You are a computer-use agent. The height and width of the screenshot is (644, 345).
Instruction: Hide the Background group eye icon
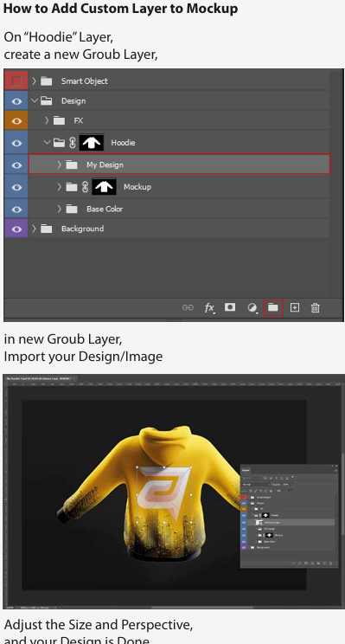[x=16, y=229]
